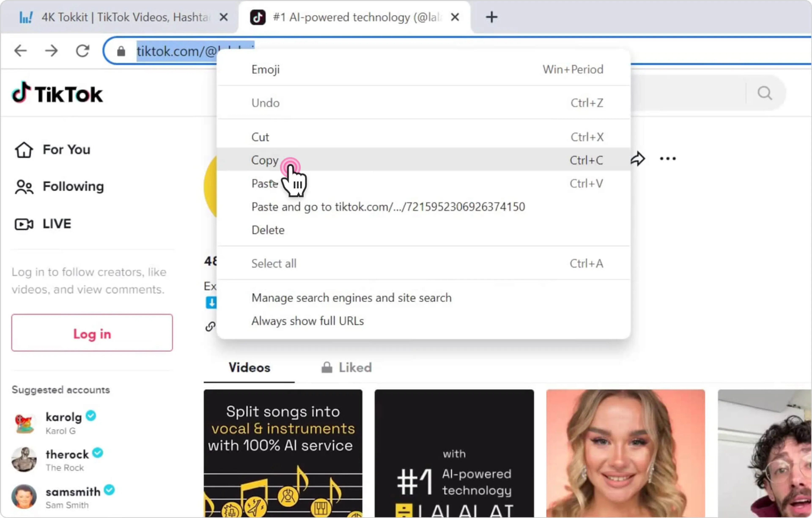Click the share arrow icon

point(638,159)
